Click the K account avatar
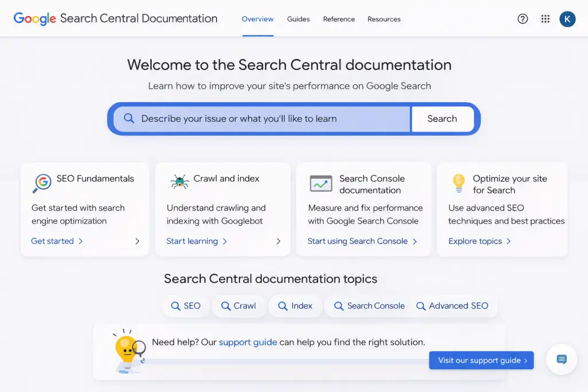 tap(567, 19)
